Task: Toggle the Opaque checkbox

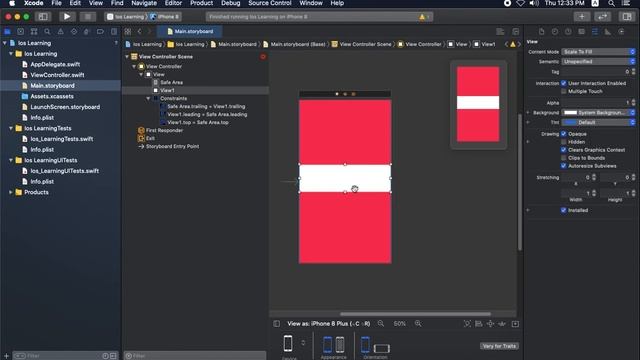Action: click(x=564, y=134)
